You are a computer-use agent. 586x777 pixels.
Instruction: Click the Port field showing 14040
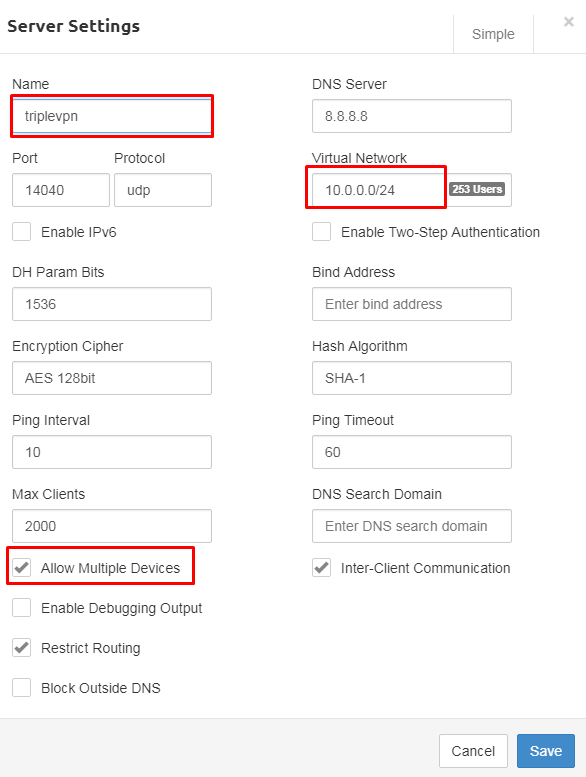click(61, 190)
